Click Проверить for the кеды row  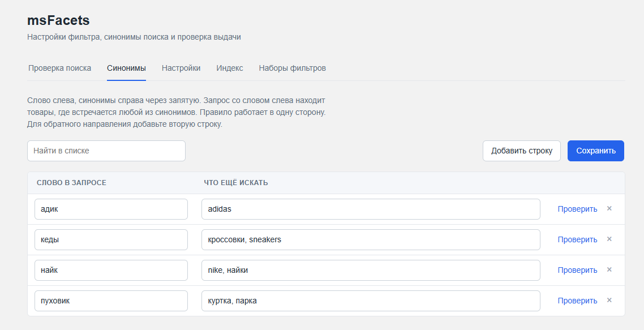[x=577, y=239]
